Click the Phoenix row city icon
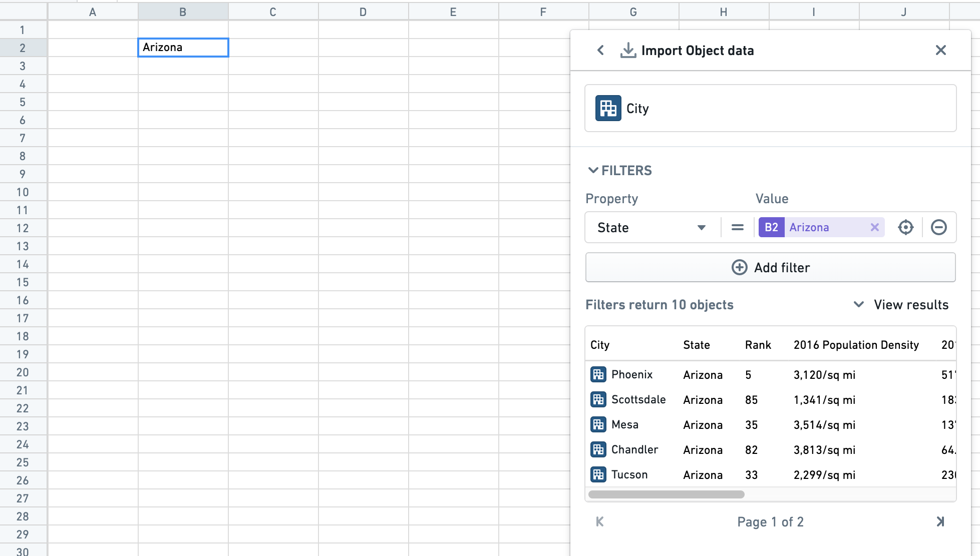The image size is (980, 556). (598, 374)
